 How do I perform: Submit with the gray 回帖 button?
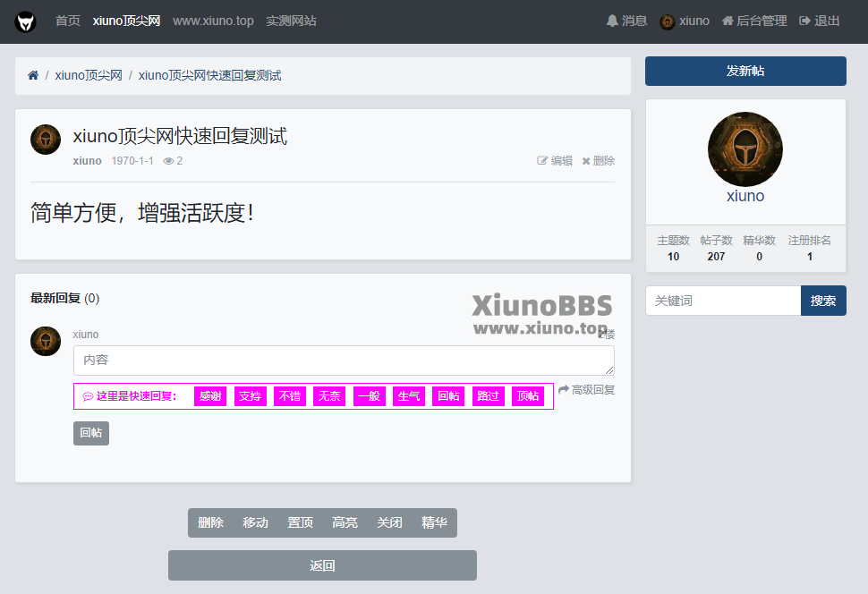click(91, 433)
